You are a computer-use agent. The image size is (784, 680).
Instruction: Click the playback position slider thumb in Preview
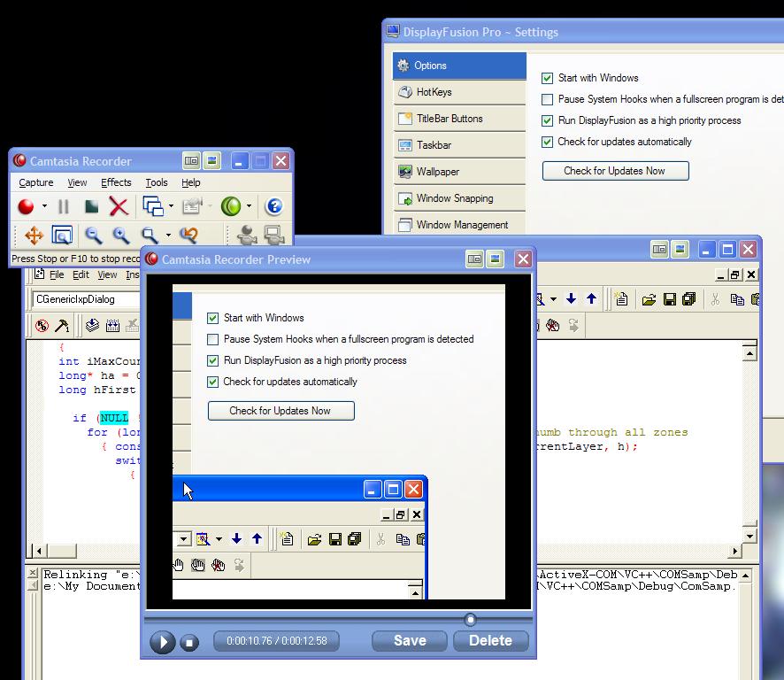point(470,620)
